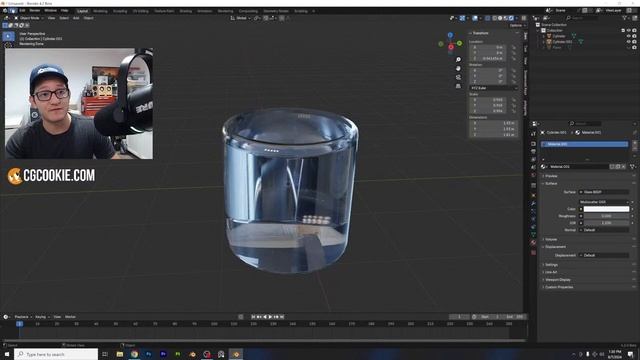Open the outliner filter dropdown
Screen dimensions: 640x360
pos(626,18)
